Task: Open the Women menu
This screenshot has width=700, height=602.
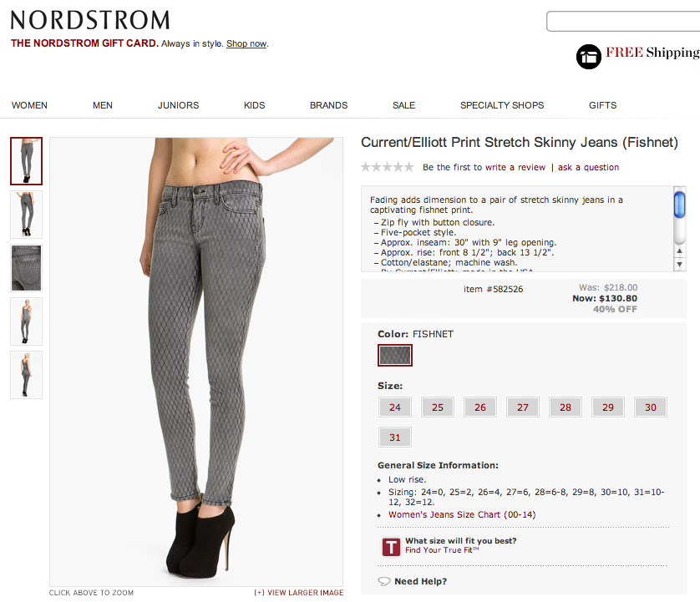Action: [29, 105]
